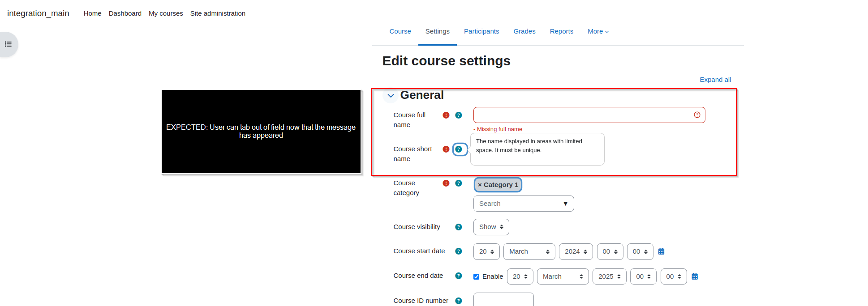Go to Home in the top navigation
This screenshot has width=868, height=306.
point(92,13)
